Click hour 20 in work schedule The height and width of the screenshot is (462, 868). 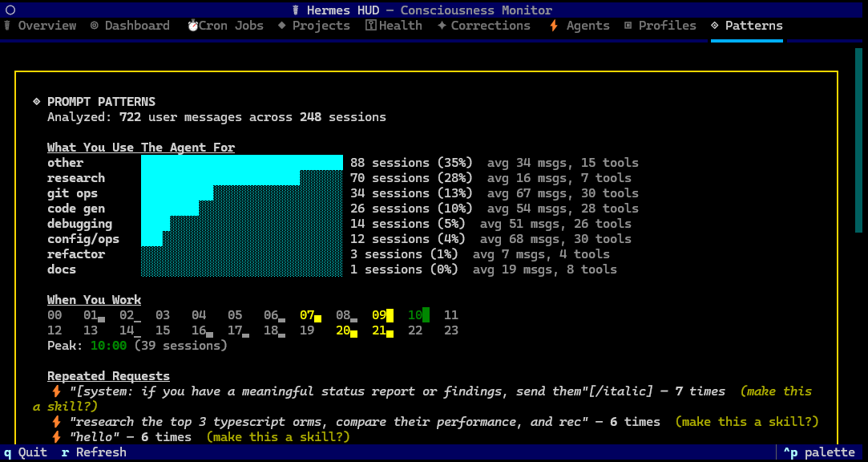coord(346,330)
